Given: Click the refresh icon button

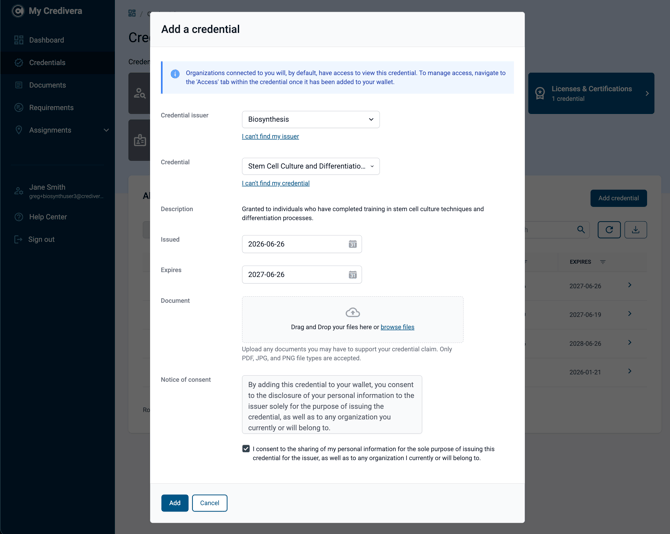Looking at the screenshot, I should point(609,230).
